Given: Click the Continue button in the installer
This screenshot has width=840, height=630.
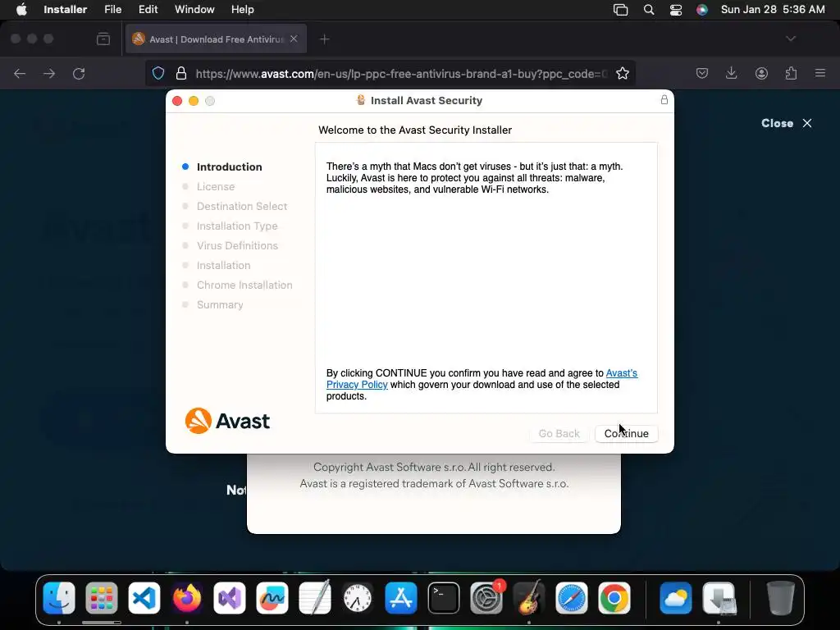Looking at the screenshot, I should 626,433.
